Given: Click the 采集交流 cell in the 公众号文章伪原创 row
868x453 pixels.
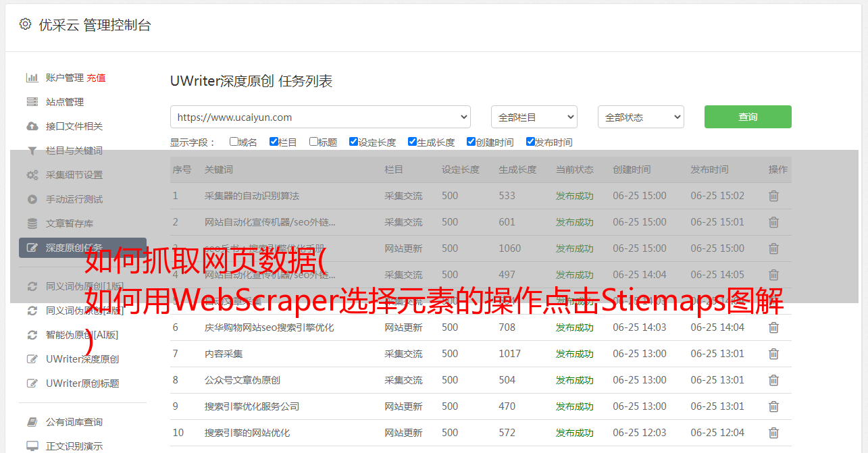Looking at the screenshot, I should tap(403, 380).
